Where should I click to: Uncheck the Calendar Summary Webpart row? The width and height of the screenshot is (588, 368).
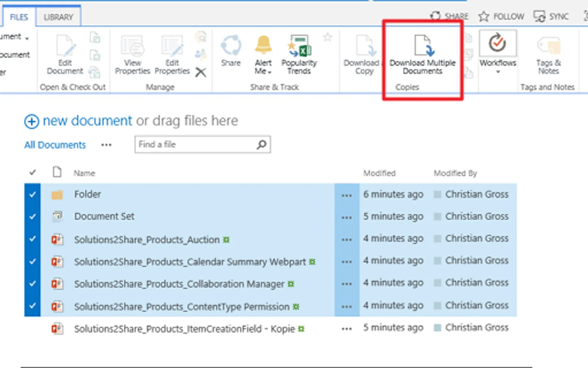32,261
